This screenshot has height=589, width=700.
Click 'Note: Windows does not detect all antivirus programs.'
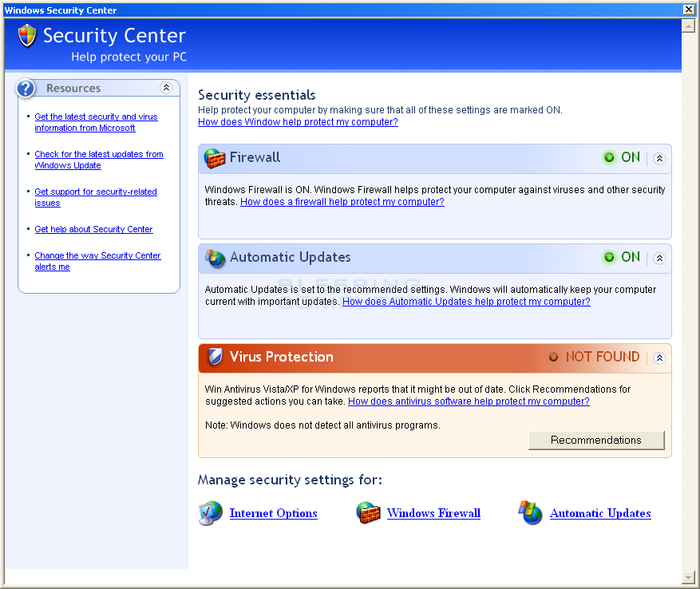[x=322, y=425]
